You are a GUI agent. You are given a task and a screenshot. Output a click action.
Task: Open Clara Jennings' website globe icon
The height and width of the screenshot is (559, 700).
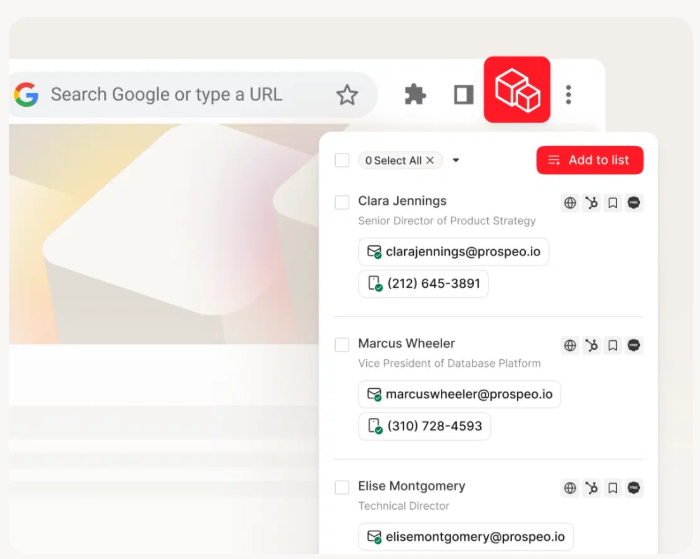click(570, 203)
